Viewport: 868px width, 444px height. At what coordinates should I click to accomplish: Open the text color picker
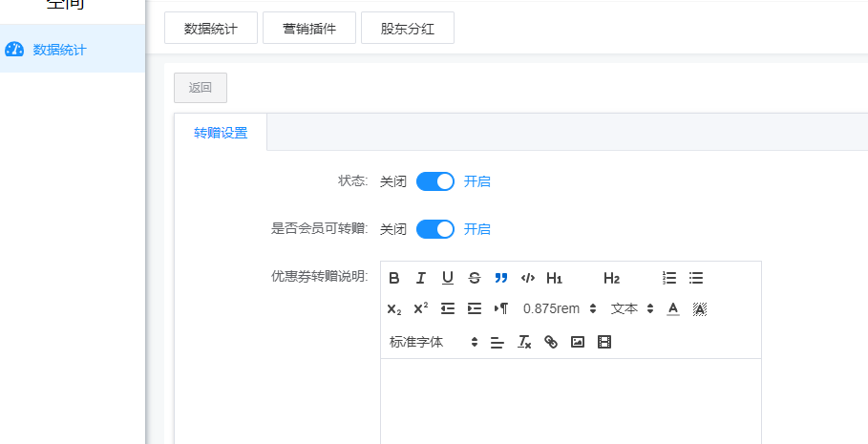pyautogui.click(x=673, y=308)
